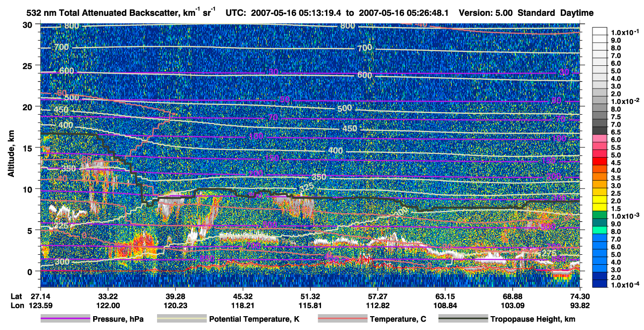Screen dimensions: 644x330
Task: Click the "Tropopause Height, km" legend label
Action: click(x=533, y=320)
